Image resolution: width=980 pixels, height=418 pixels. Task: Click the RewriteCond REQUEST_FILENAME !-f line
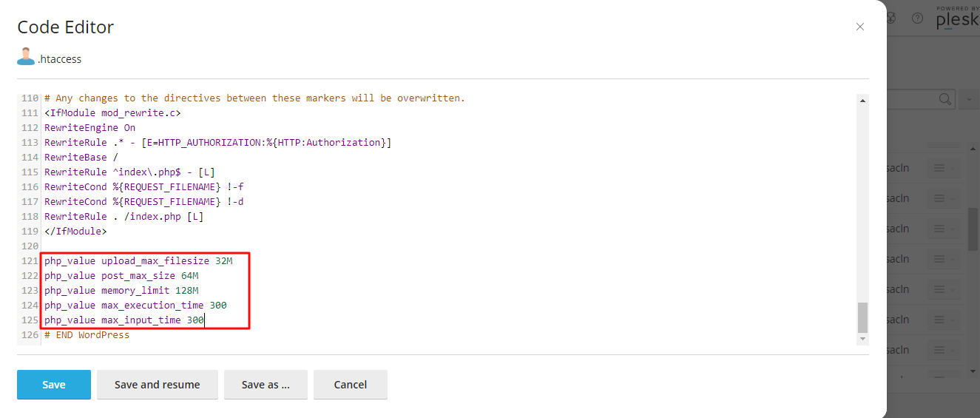[x=143, y=187]
